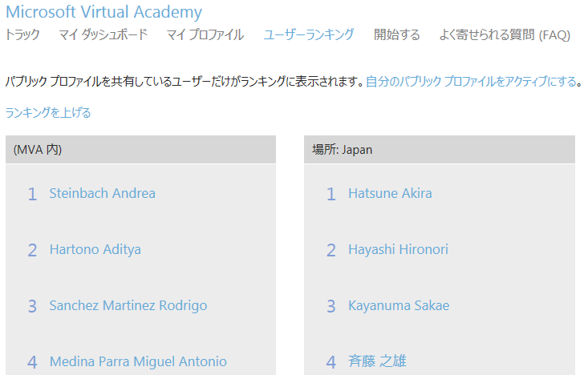
Task: Click the Microsoft Virtual Academy title
Action: (x=103, y=12)
